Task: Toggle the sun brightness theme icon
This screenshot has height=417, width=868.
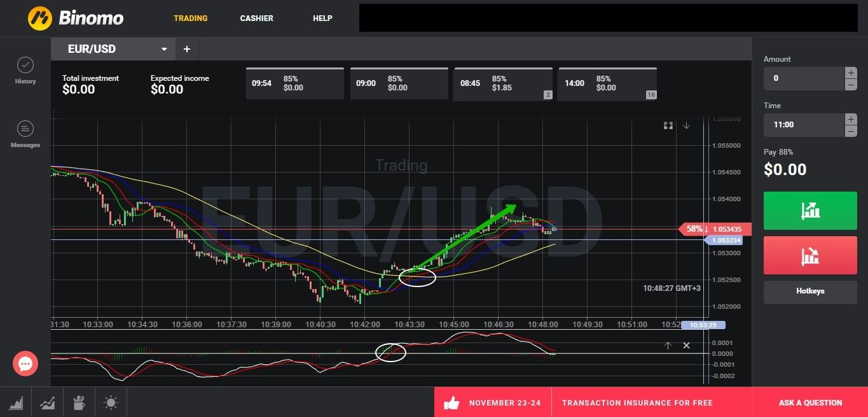Action: point(111,402)
